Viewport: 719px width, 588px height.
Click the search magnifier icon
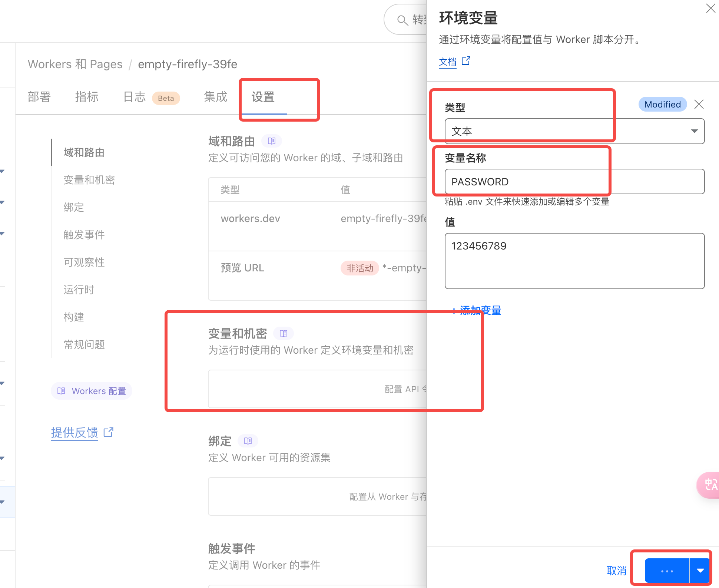(402, 20)
